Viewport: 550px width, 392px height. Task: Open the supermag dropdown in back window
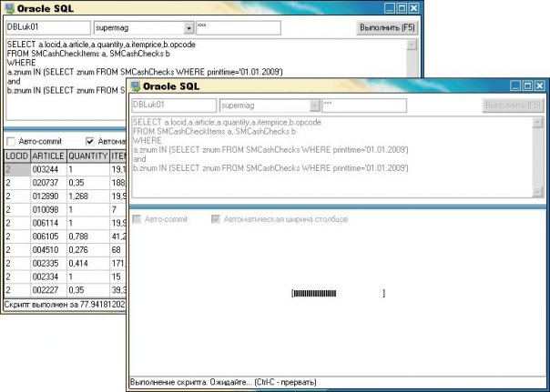coord(188,28)
